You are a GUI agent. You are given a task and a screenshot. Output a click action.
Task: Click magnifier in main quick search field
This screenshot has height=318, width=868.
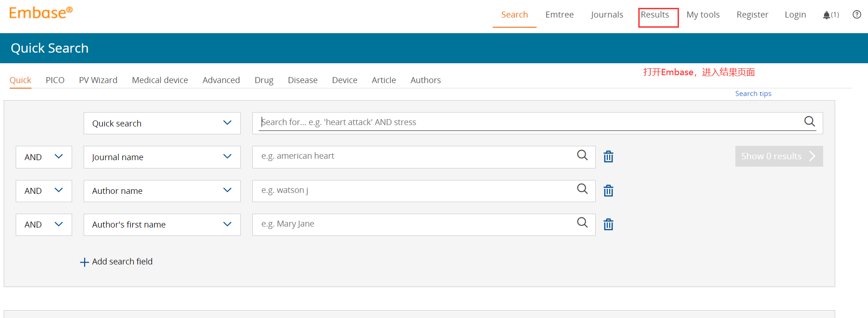810,121
